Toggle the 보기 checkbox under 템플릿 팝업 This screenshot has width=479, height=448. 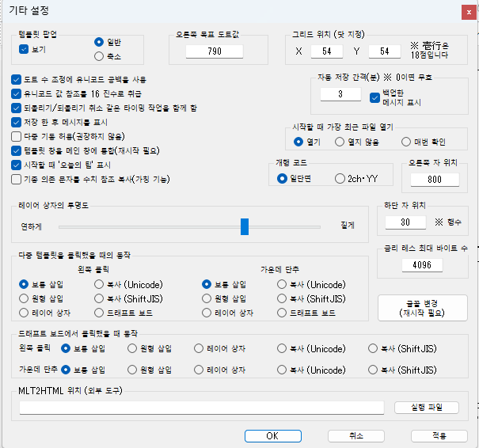pyautogui.click(x=24, y=49)
